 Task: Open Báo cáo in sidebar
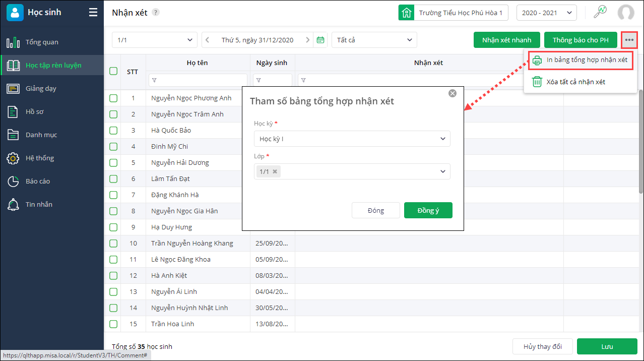(52, 181)
